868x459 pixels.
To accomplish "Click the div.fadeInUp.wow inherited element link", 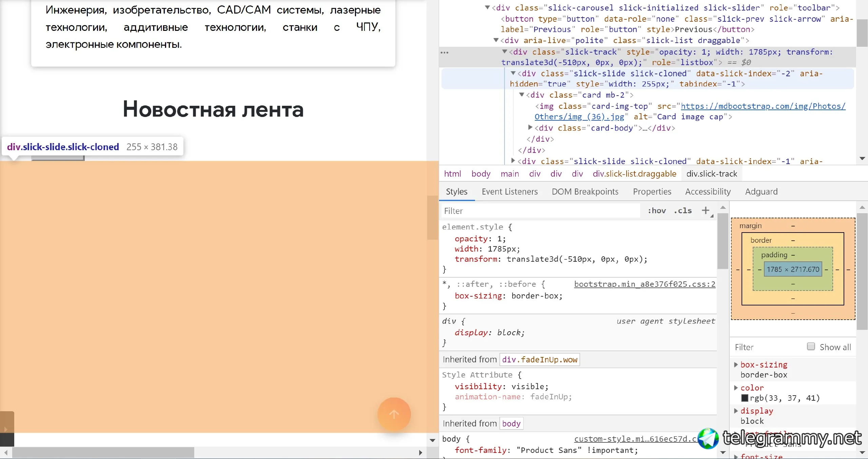I will point(539,359).
